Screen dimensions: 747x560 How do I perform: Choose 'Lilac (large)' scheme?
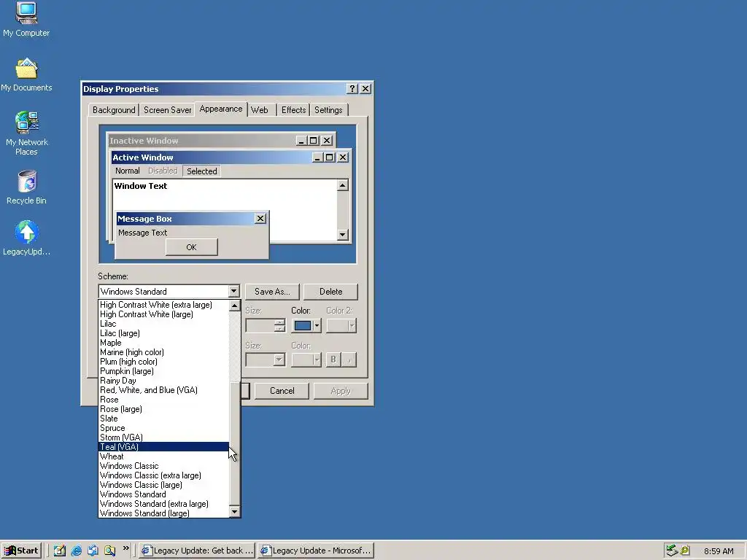click(x=164, y=333)
